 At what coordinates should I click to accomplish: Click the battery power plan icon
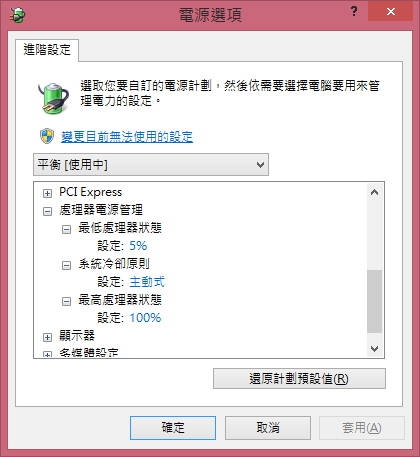[x=53, y=98]
